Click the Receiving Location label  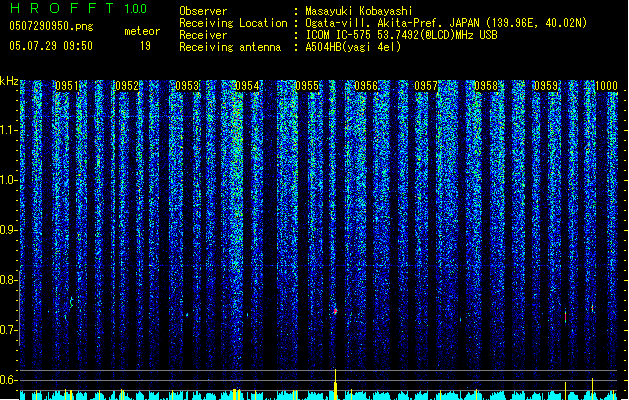233,23
